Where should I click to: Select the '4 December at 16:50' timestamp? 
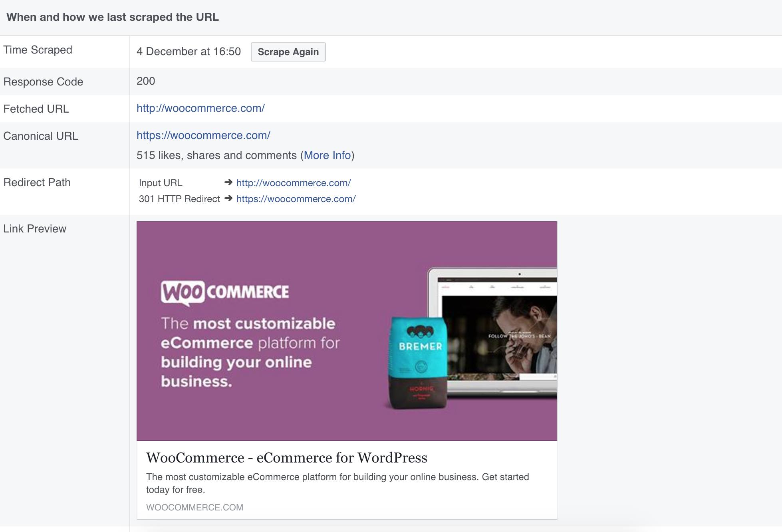click(189, 52)
